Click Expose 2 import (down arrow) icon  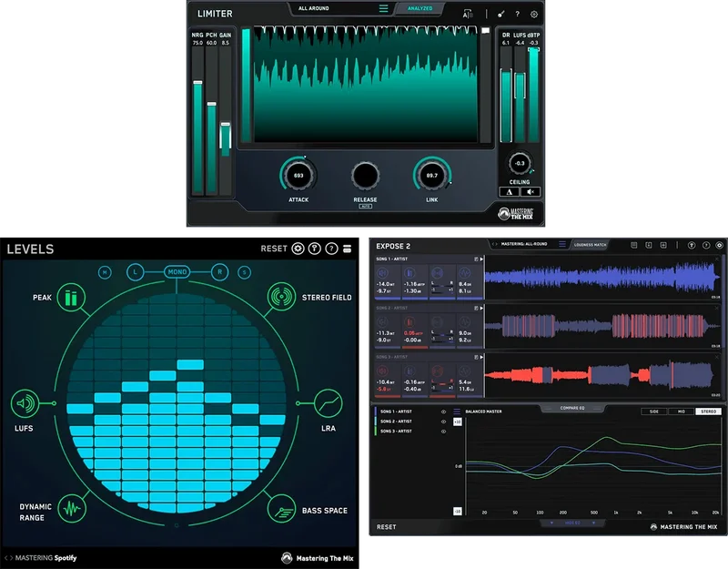click(x=649, y=245)
